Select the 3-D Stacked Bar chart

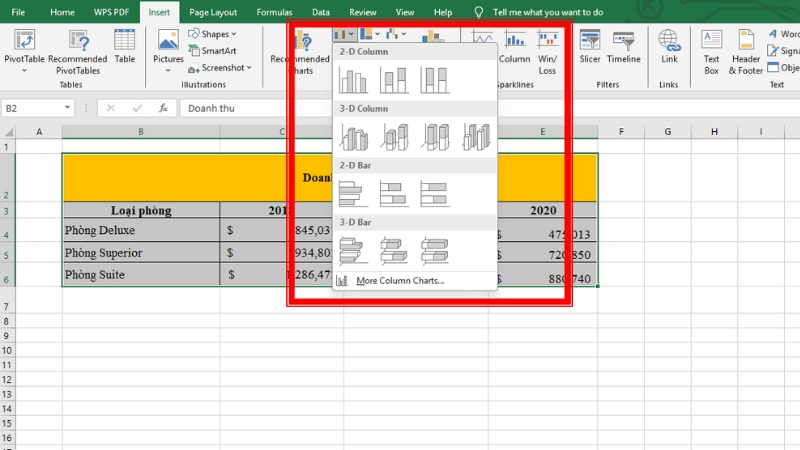point(394,249)
